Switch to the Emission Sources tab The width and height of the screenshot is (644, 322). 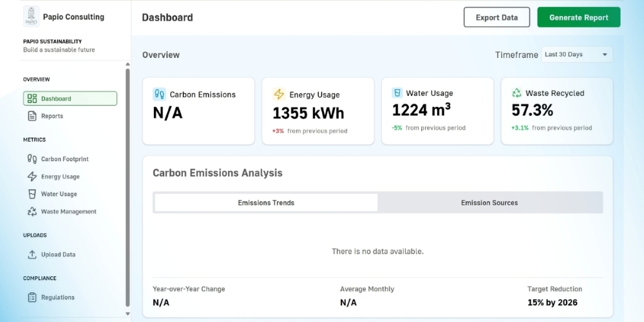[489, 202]
